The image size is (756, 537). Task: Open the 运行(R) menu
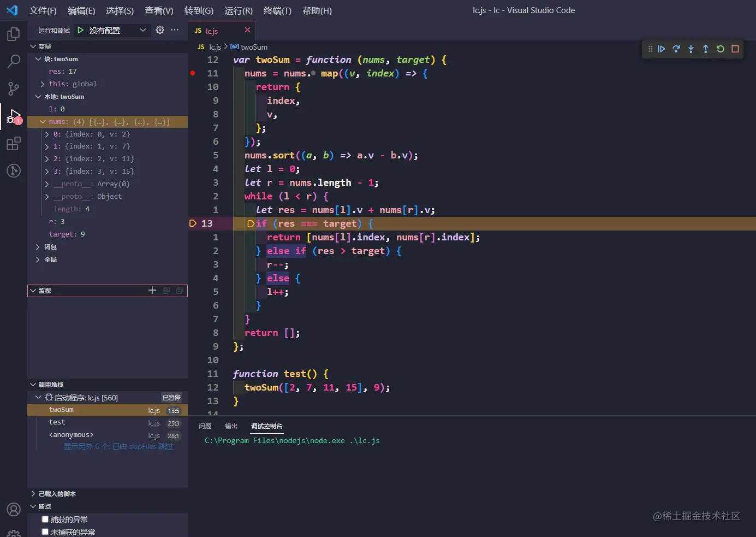[x=239, y=10]
